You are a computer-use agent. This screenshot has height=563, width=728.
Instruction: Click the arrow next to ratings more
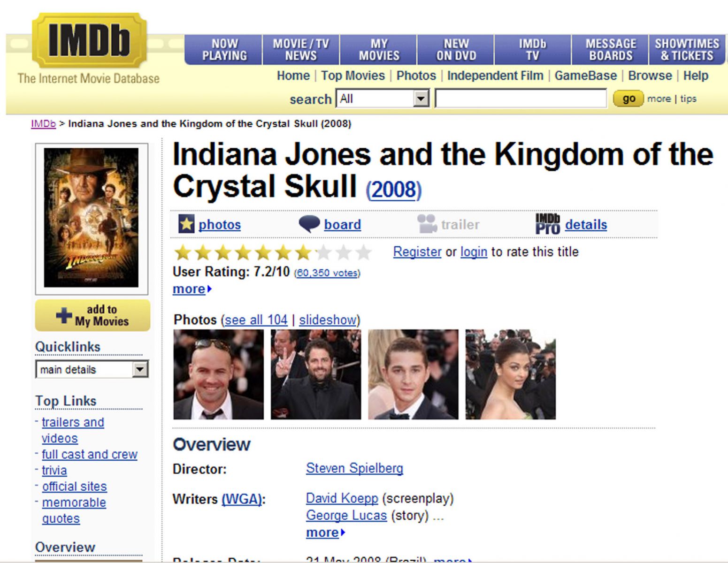pyautogui.click(x=209, y=289)
